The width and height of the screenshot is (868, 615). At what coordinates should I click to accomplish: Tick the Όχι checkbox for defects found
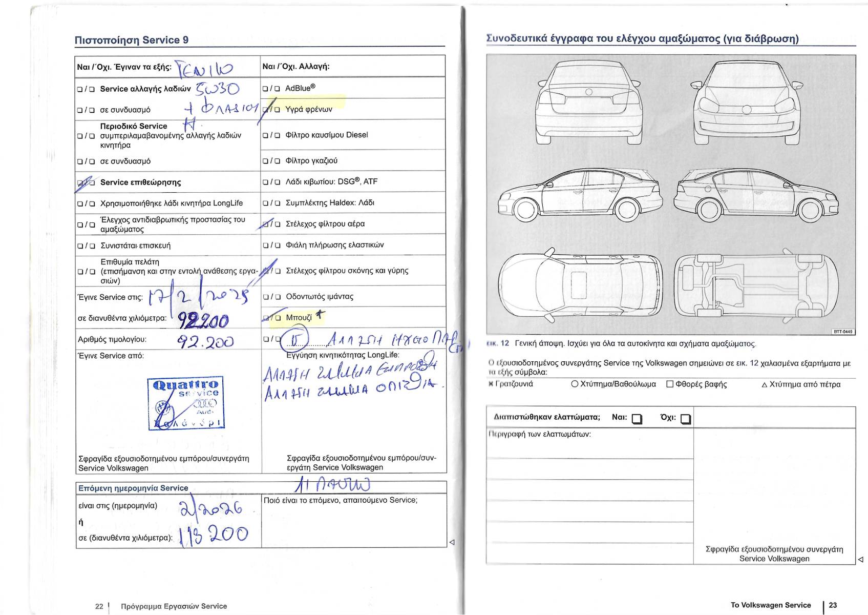tap(686, 419)
